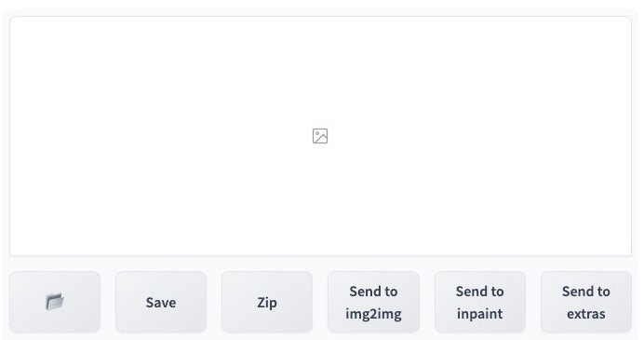Transfer output to the inpaint tab
This screenshot has height=340, width=644.
coord(480,302)
